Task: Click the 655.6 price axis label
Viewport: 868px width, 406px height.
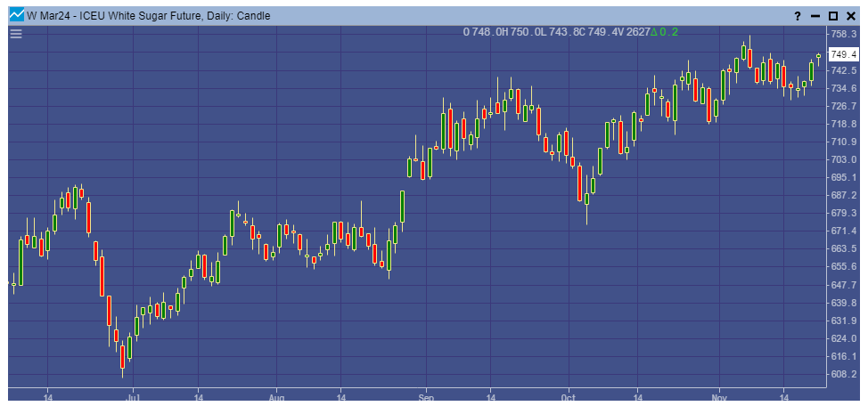Action: click(843, 266)
